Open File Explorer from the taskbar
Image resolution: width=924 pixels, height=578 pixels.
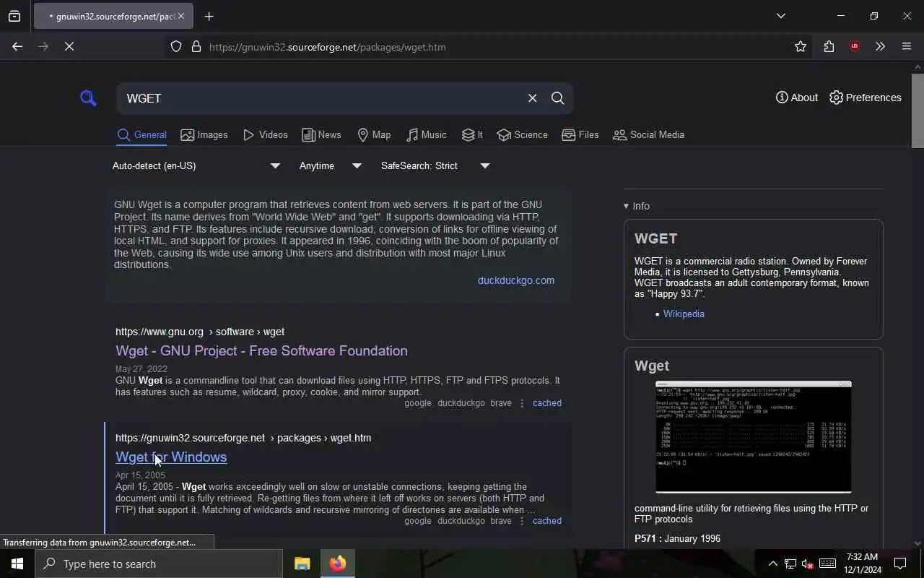(302, 564)
